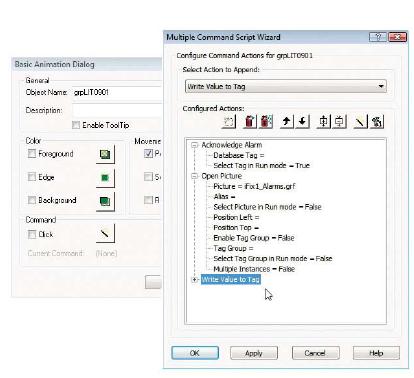The height and width of the screenshot is (378, 414).
Task: Click the Apply button
Action: [254, 353]
